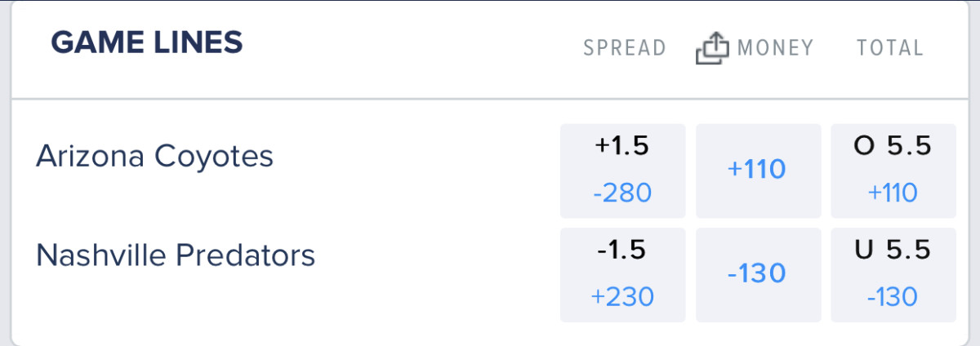Open the Nashville Predators team name
This screenshot has height=346, width=980.
176,256
